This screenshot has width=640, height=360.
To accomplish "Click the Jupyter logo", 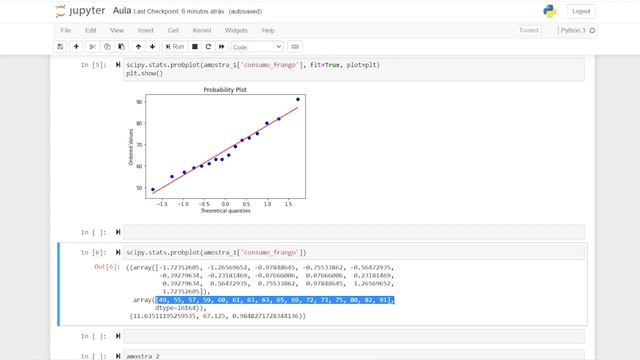I will coord(81,11).
